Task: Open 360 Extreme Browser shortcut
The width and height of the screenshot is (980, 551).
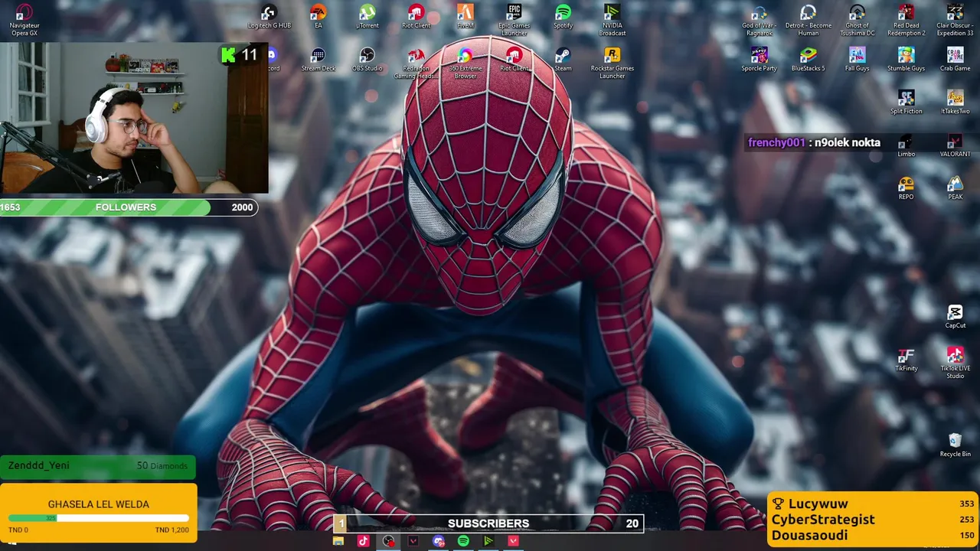Action: click(465, 64)
